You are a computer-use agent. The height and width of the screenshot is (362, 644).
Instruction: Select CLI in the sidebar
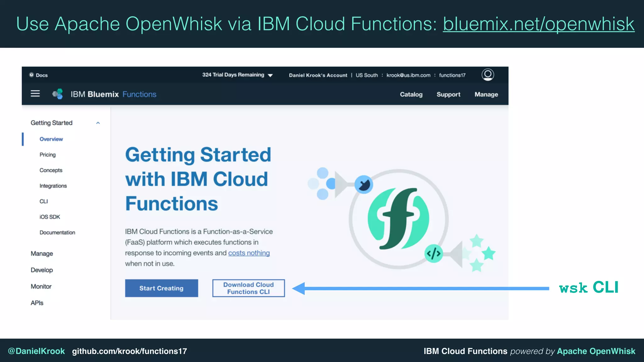pyautogui.click(x=44, y=201)
